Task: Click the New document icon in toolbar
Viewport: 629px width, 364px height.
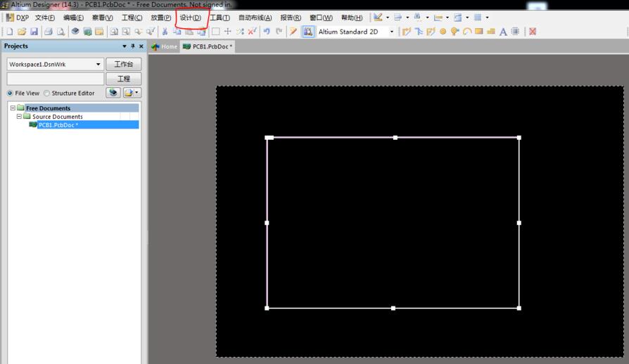Action: pos(10,32)
